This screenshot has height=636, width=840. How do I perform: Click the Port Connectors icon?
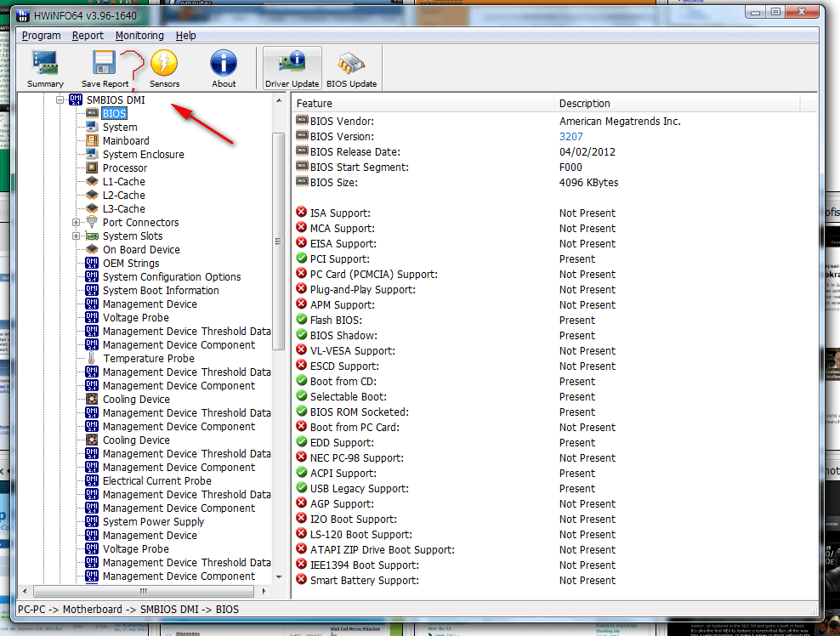click(92, 222)
